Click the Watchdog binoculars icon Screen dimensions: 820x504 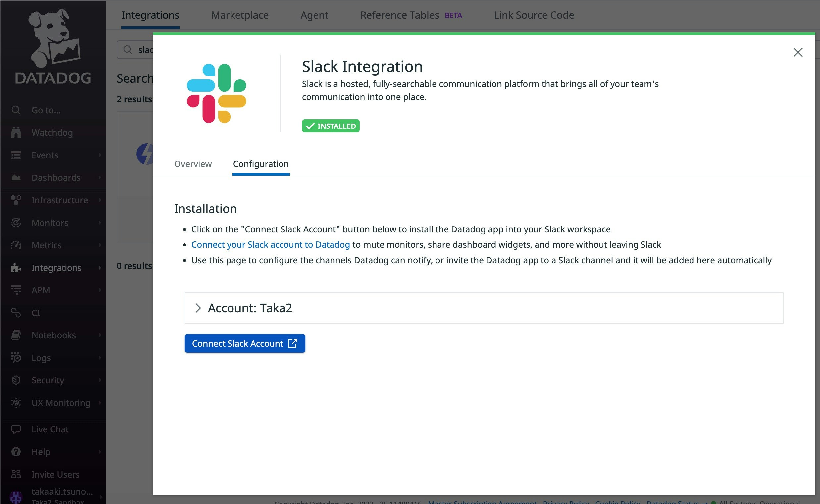click(x=16, y=133)
